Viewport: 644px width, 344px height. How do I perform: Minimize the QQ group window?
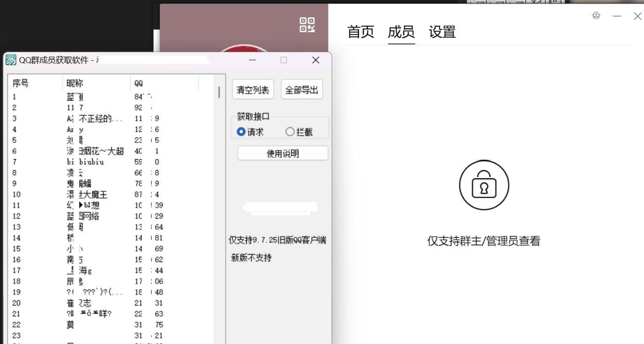617,16
